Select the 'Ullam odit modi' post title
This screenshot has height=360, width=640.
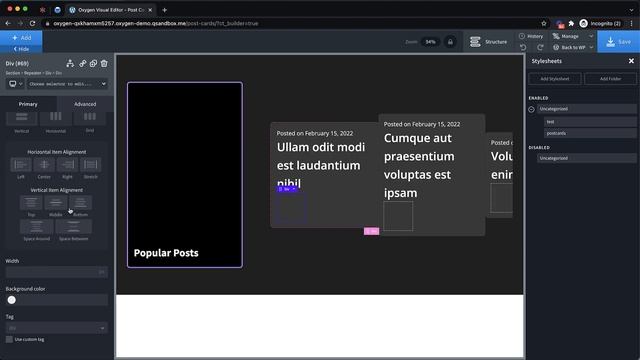[321, 165]
